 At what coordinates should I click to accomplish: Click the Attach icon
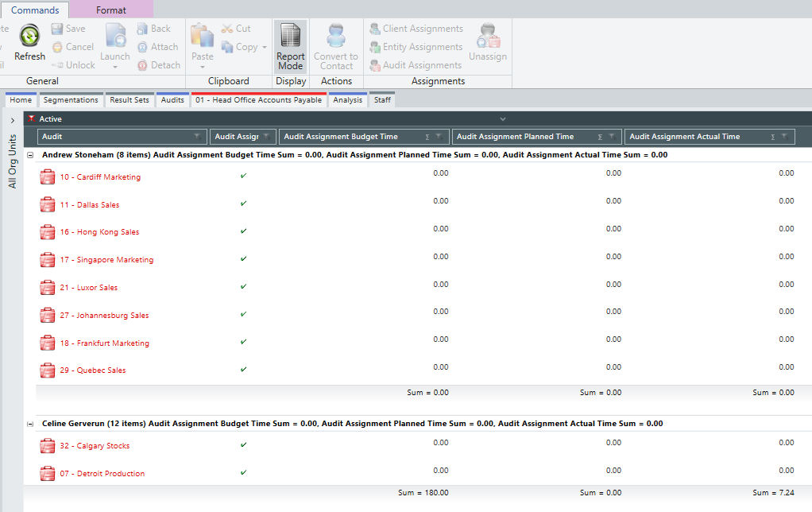click(142, 47)
